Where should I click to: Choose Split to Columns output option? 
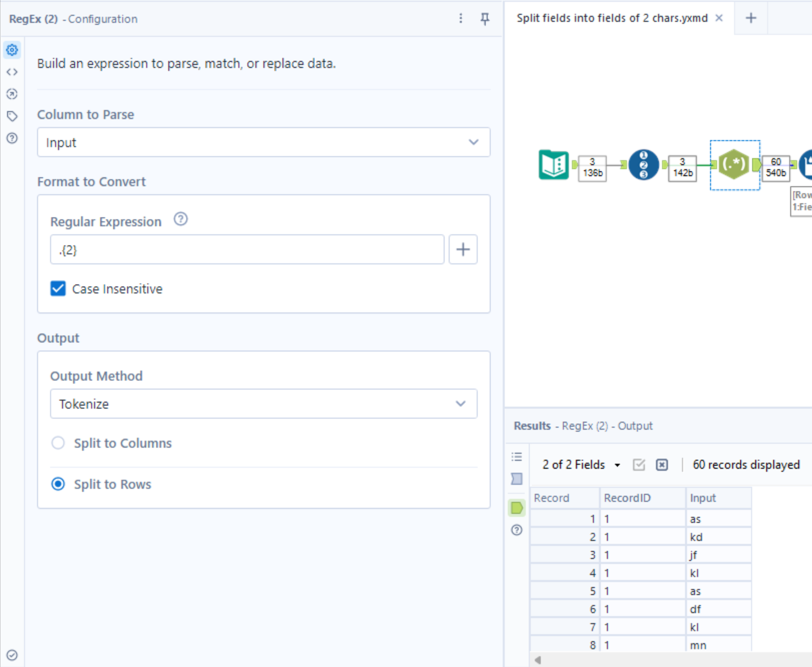click(x=58, y=443)
